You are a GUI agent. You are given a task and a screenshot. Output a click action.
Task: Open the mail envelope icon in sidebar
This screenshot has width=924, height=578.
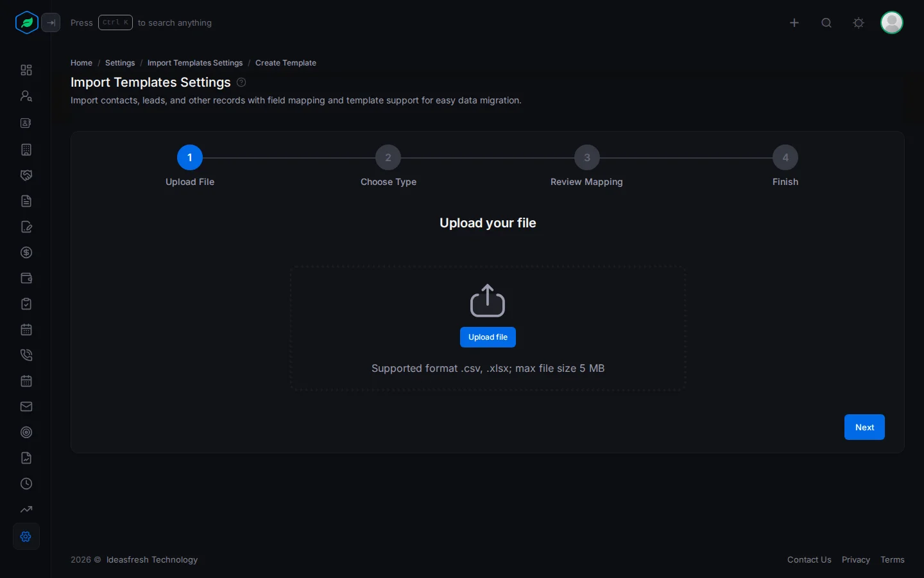26,407
